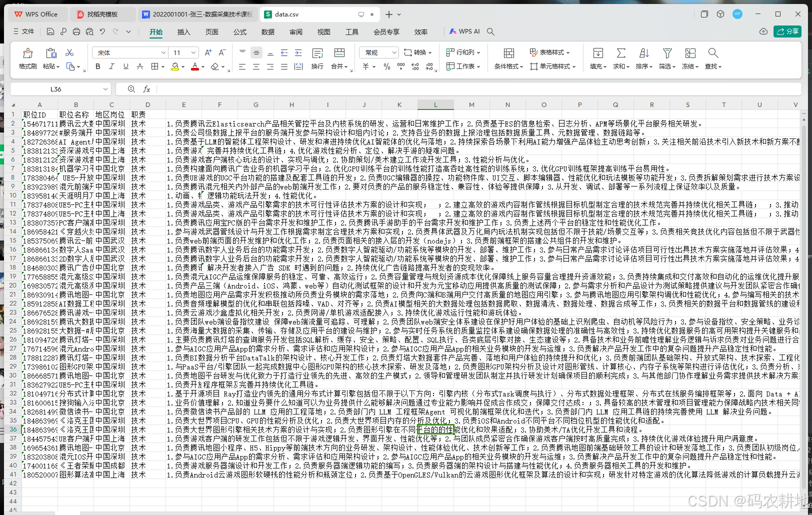Screen dimensions: 812x515
Task: Toggle left horizontal text alignment
Action: pyautogui.click(x=242, y=66)
